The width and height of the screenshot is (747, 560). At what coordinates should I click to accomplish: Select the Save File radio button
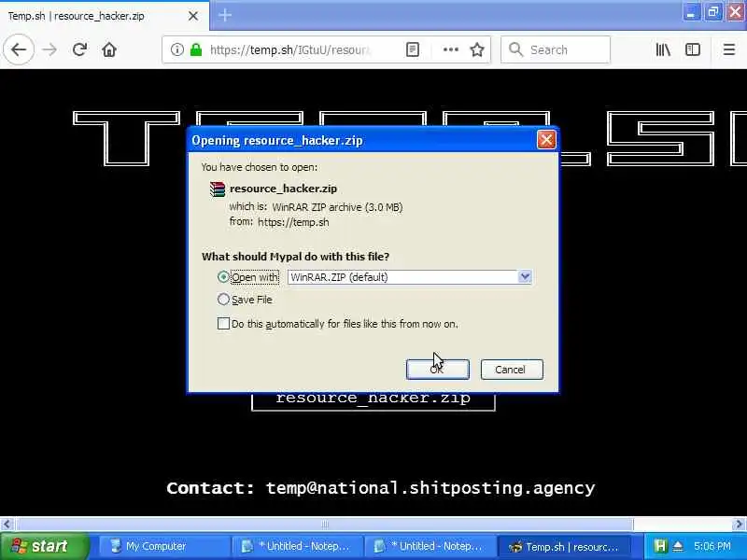(223, 299)
